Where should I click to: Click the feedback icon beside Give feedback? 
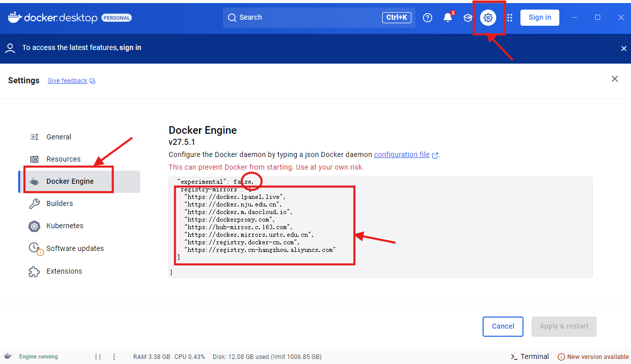(92, 81)
